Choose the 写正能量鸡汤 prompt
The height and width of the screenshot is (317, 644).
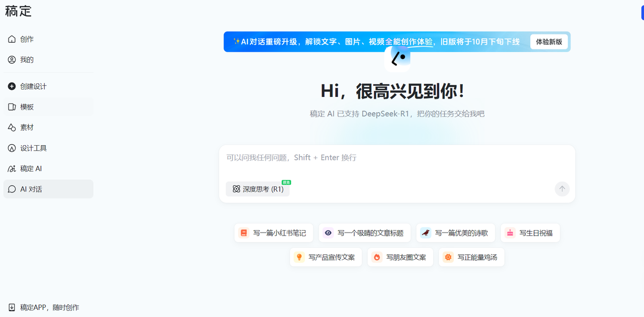coord(471,257)
